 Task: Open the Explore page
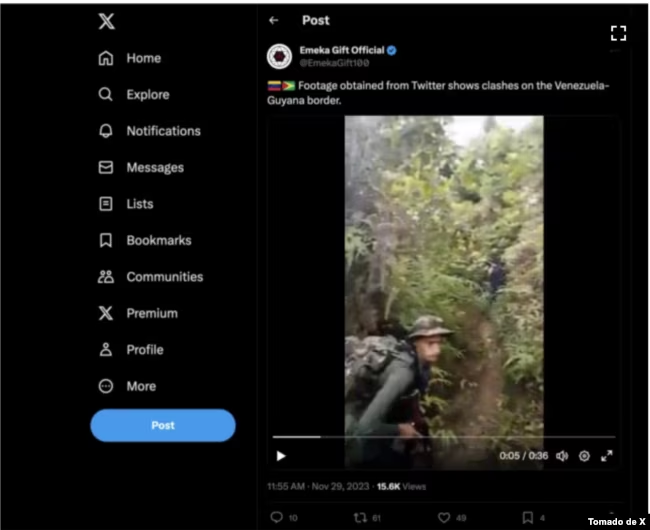pos(147,95)
